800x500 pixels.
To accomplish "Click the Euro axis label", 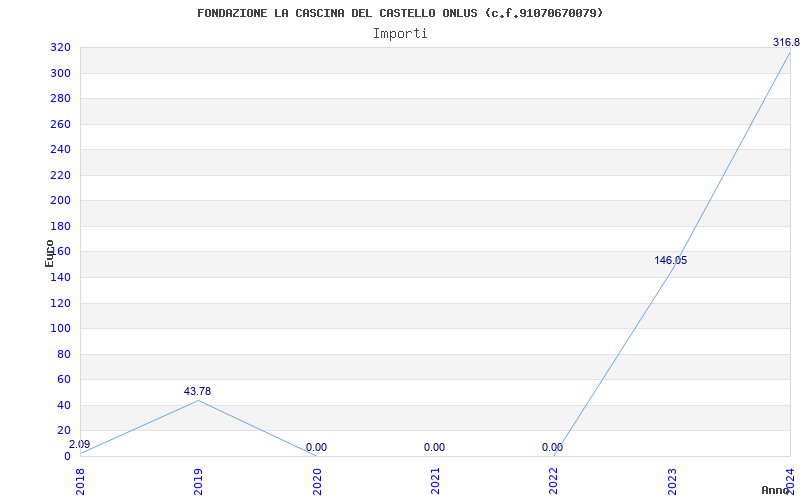I will tap(49, 253).
